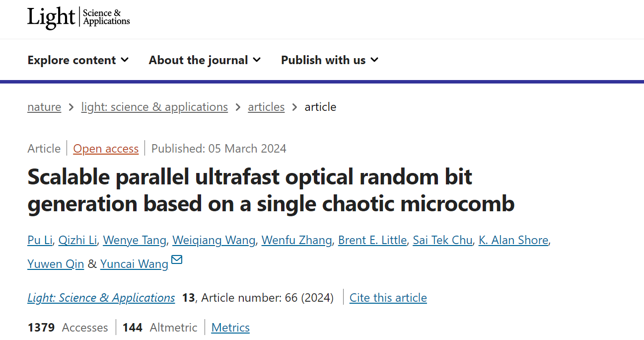Open author Weiqiang Wang's info
Viewport: 644px width, 340px height.
tap(214, 240)
